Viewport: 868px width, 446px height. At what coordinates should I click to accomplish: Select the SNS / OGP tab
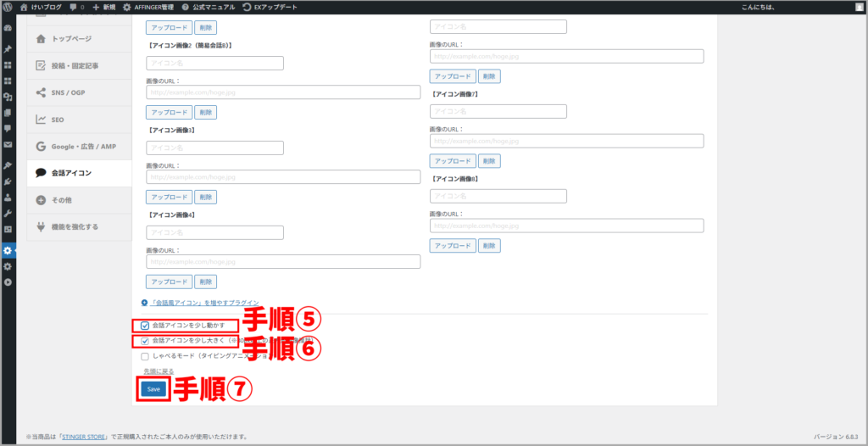coord(70,92)
